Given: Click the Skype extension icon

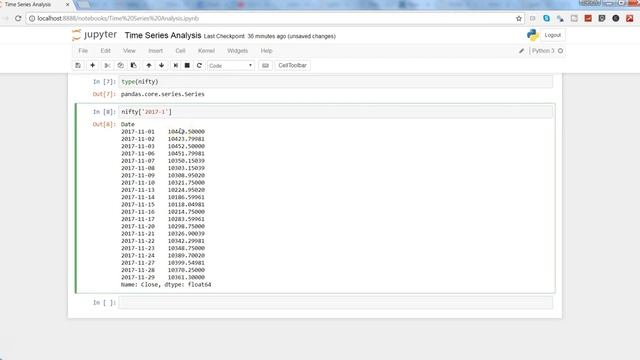Looking at the screenshot, I should 547,18.
